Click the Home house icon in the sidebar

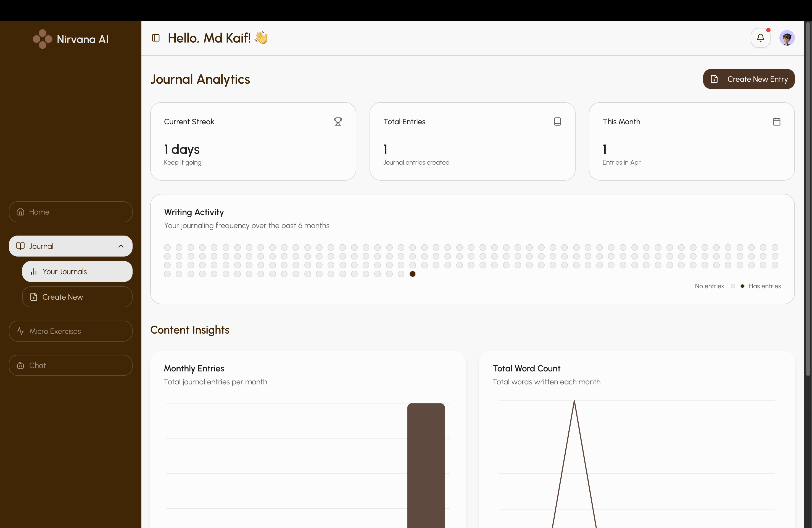(x=20, y=212)
